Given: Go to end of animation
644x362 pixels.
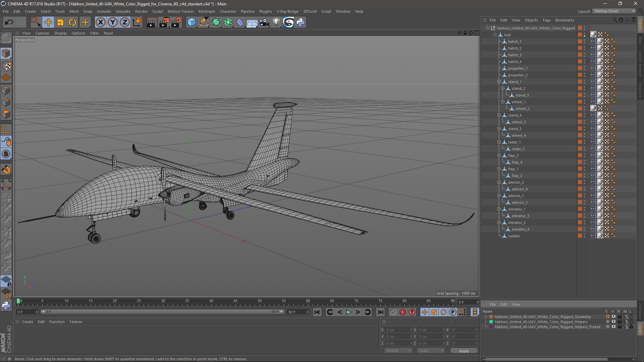Looking at the screenshot, I should [380, 312].
